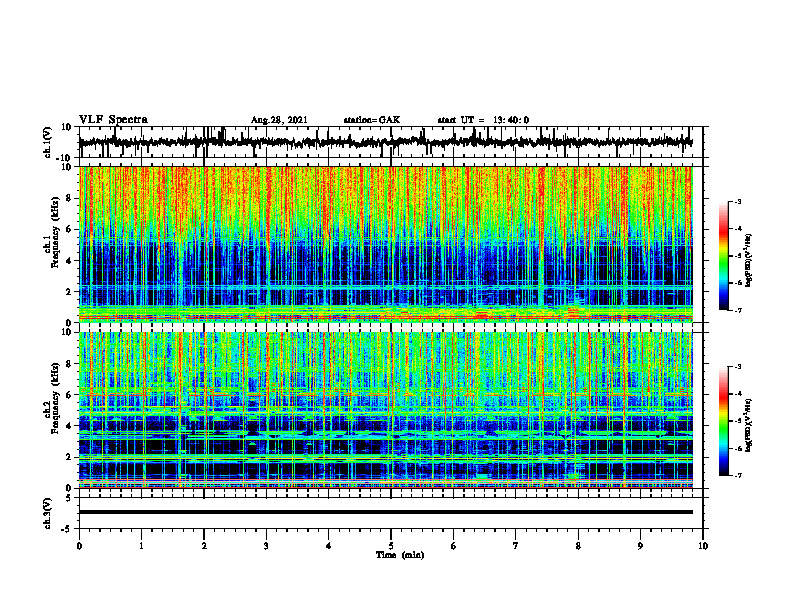
Task: Click the log(PSD) unit label beside ch.1 colorbar
Action: pyautogui.click(x=749, y=261)
